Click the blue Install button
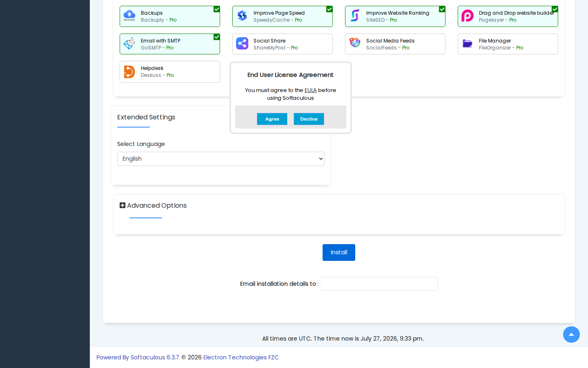 tap(339, 252)
